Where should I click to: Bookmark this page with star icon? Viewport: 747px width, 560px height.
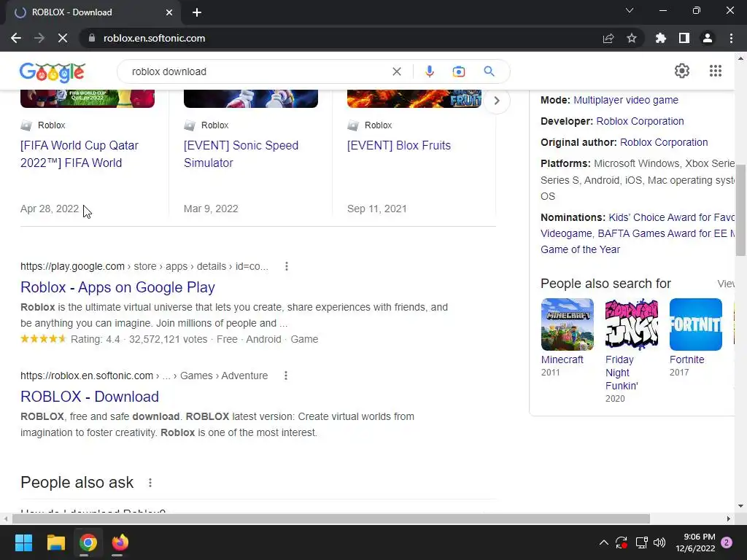click(x=632, y=38)
